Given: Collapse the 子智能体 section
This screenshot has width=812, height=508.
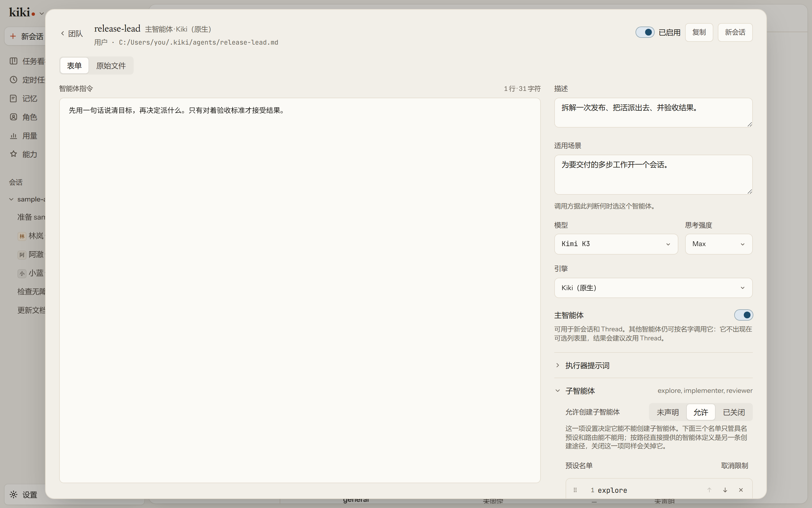Looking at the screenshot, I should coord(653,391).
